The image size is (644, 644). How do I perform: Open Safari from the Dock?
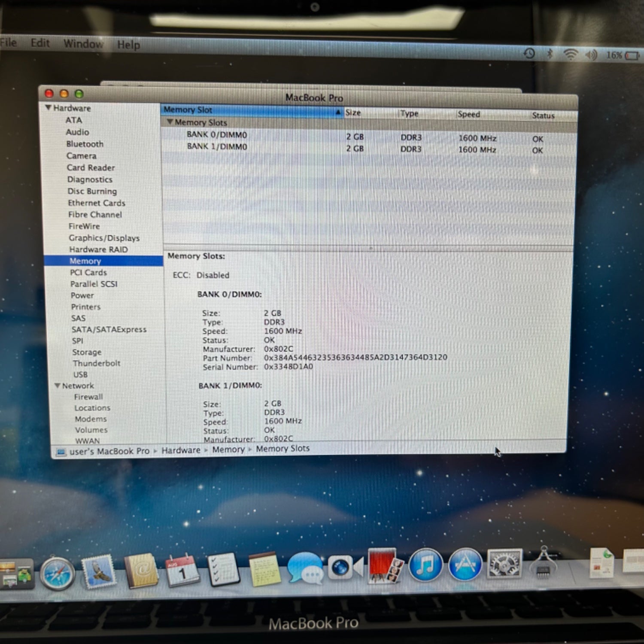pos(57,574)
